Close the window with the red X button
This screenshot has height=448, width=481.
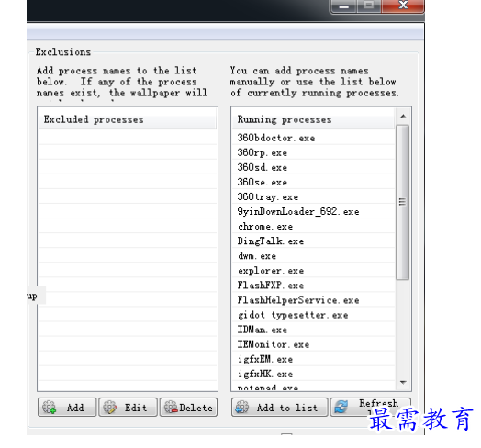403,6
